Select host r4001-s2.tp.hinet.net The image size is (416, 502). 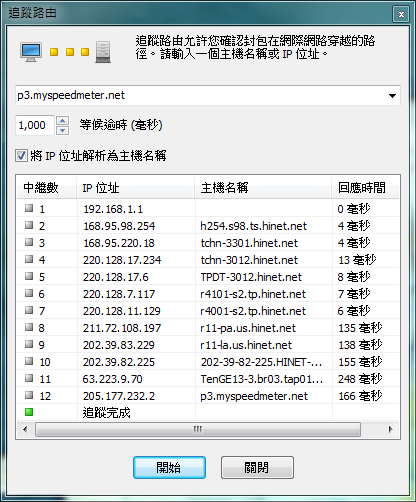coord(253,311)
